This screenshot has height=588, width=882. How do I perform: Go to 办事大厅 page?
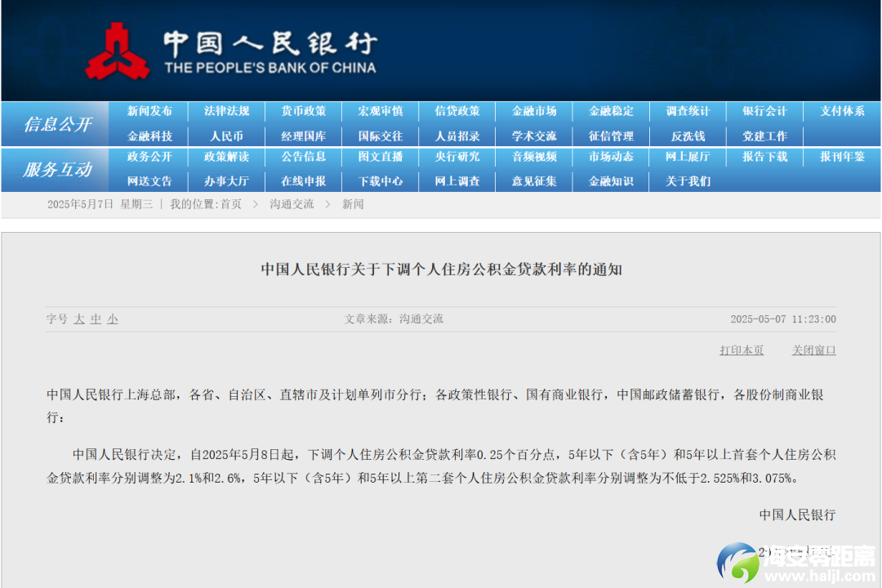[x=227, y=181]
